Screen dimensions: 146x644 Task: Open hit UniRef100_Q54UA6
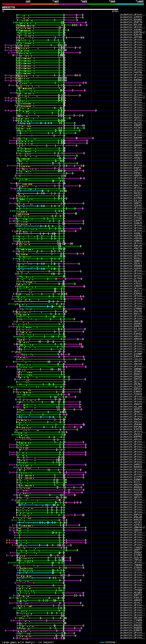[131, 424]
